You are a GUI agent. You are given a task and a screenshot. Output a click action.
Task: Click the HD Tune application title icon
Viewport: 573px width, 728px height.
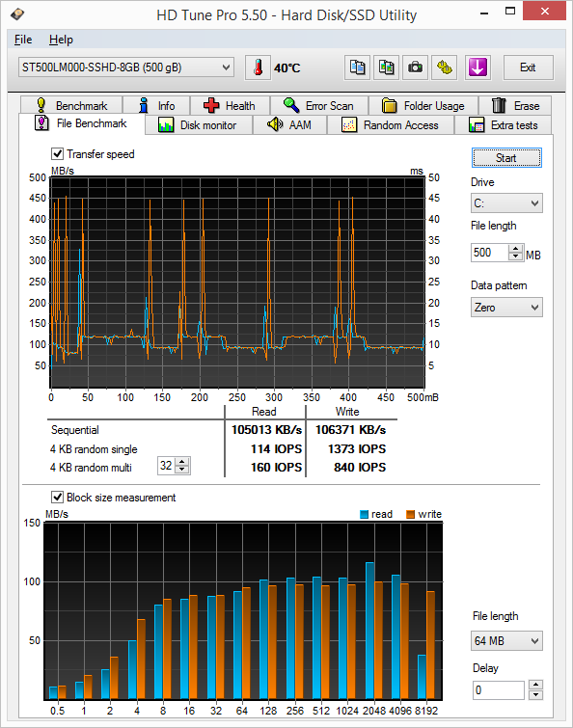click(x=17, y=14)
